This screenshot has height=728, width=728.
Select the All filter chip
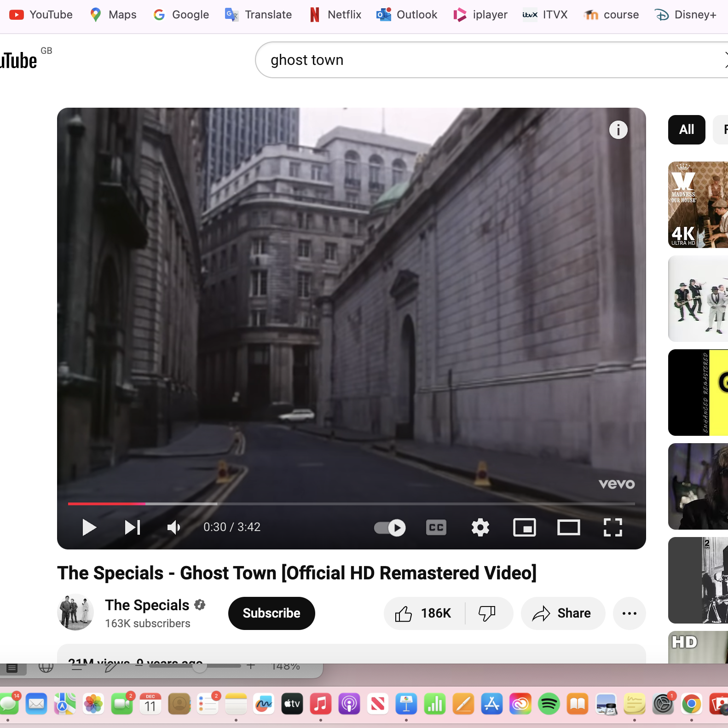click(x=686, y=130)
